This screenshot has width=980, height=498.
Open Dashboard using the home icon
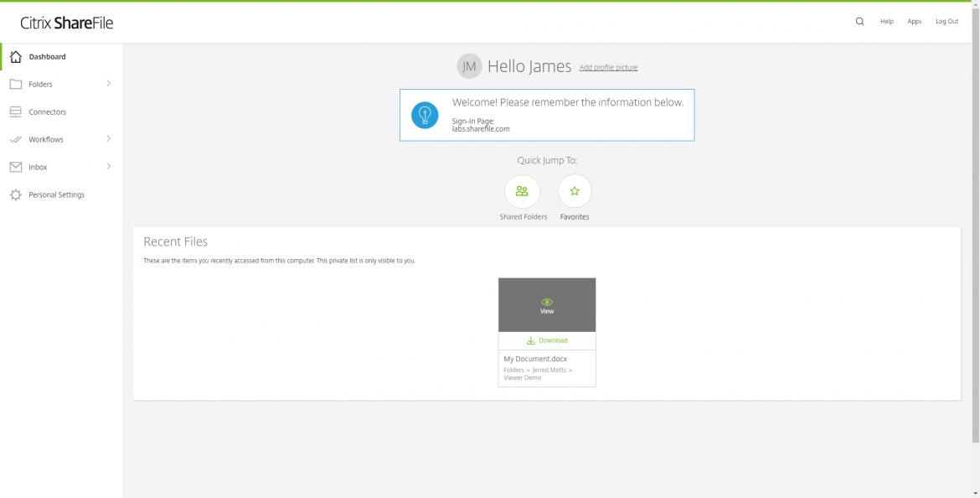point(14,56)
